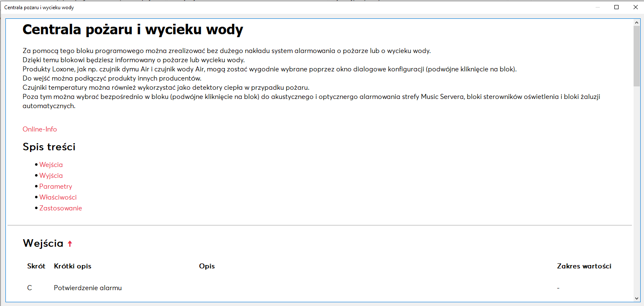Viewport: 644px width, 306px height.
Task: Click the vertical scrollbar thumb
Action: point(636,56)
